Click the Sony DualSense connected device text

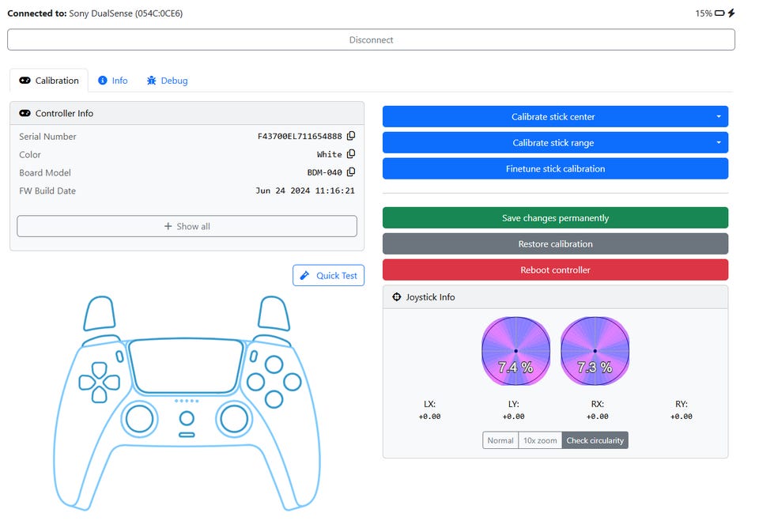pos(126,13)
